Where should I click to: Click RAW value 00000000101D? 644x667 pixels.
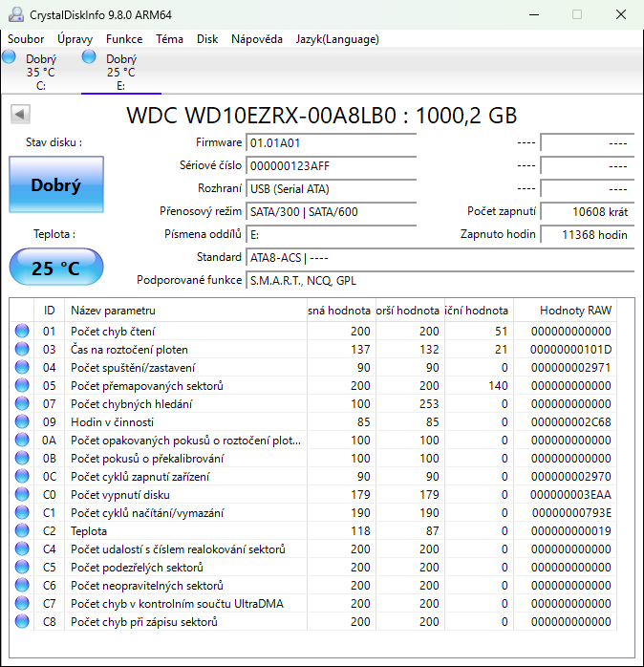[x=570, y=350]
